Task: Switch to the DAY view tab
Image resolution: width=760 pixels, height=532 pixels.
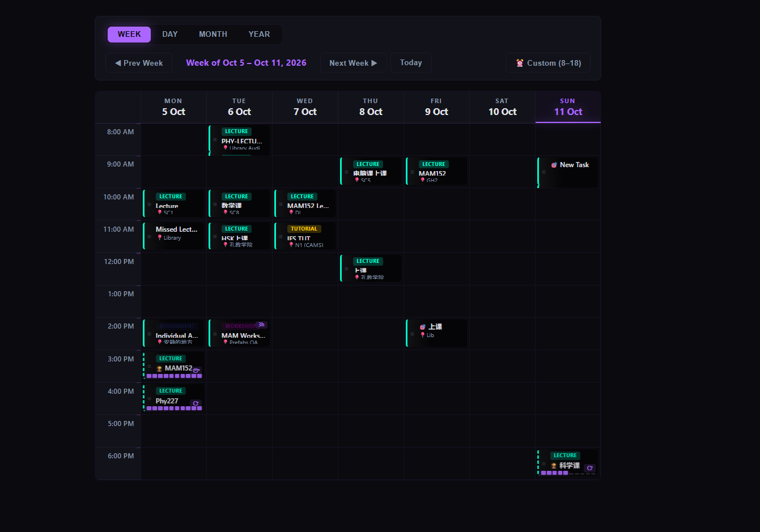Action: point(170,34)
